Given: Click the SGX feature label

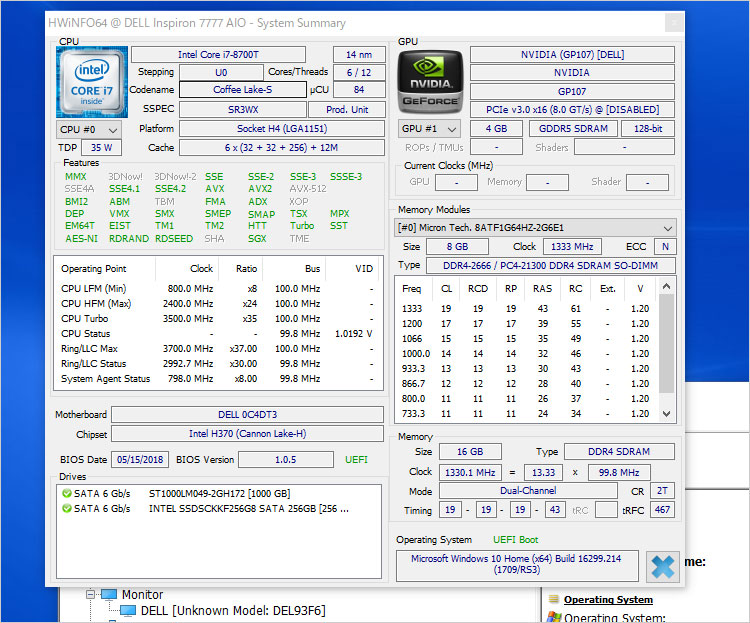Looking at the screenshot, I should tap(257, 238).
